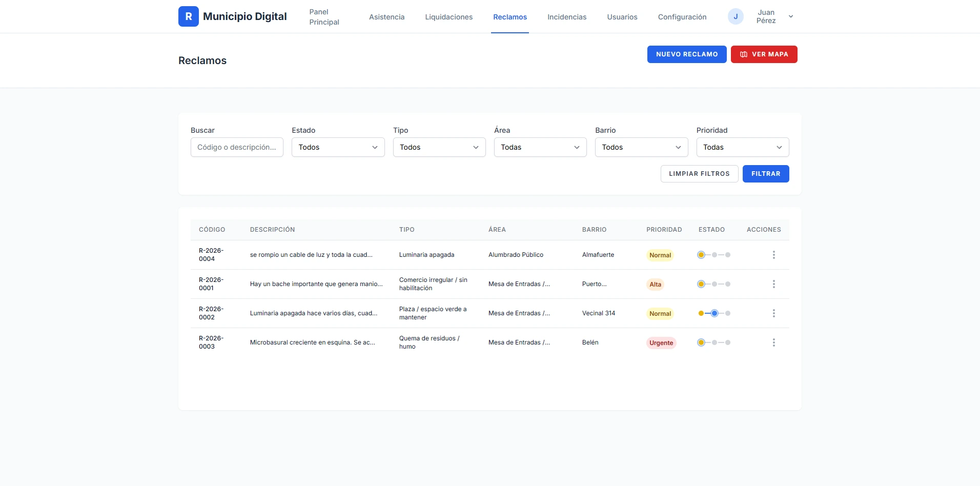Open the Barrio filter dropdown
This screenshot has height=486, width=980.
point(642,147)
